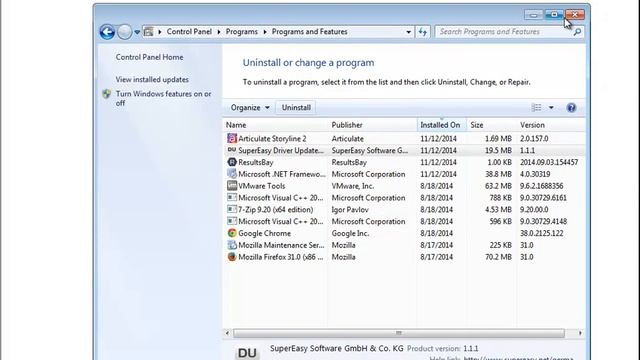Click the Microsoft .NET Framework icon

point(232,174)
